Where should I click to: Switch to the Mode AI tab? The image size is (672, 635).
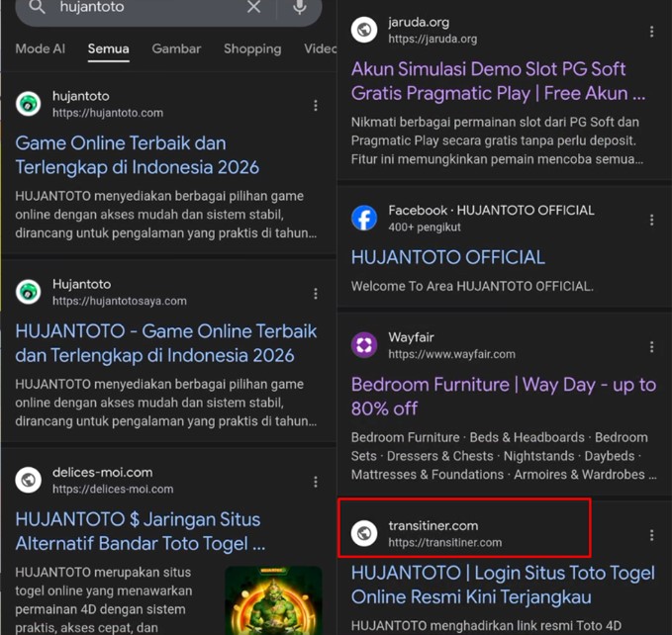(41, 48)
